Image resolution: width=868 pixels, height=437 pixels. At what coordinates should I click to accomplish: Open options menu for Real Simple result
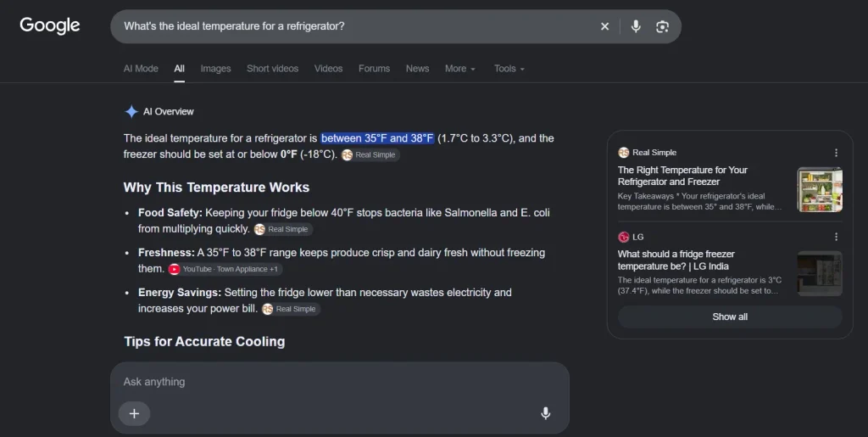tap(836, 152)
